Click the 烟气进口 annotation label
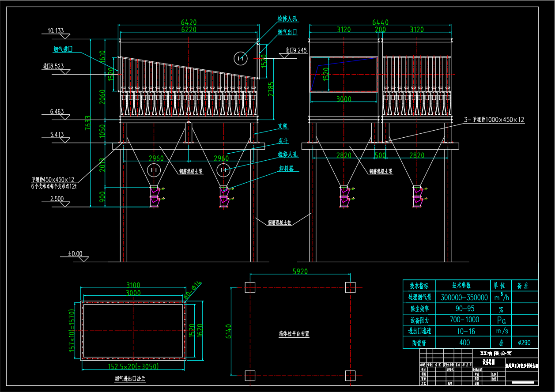Screen dimensions: 555x392 (62, 49)
